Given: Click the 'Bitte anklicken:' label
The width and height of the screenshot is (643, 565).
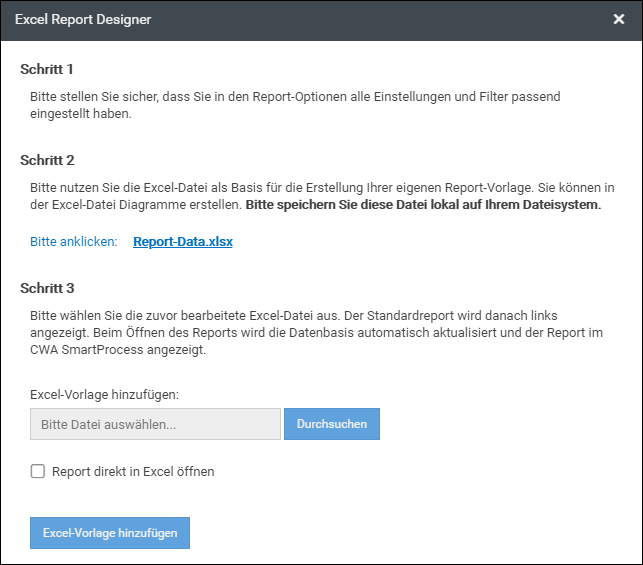Looking at the screenshot, I should [73, 241].
